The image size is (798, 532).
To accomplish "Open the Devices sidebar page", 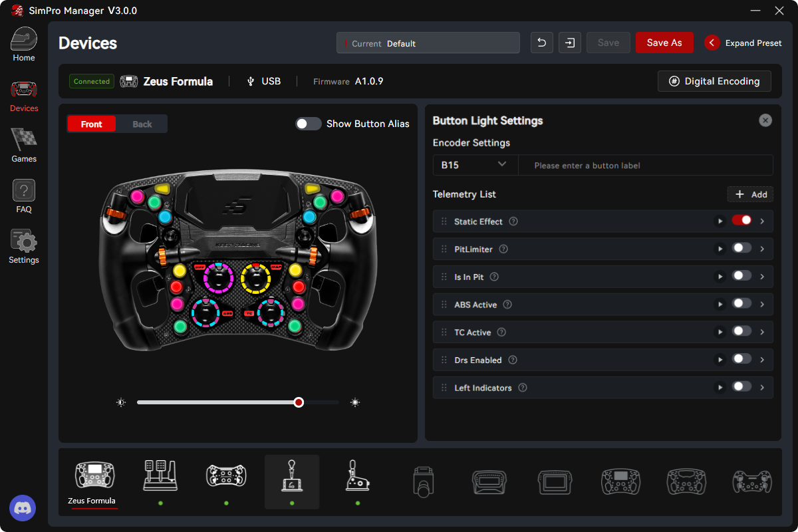I will point(24,96).
